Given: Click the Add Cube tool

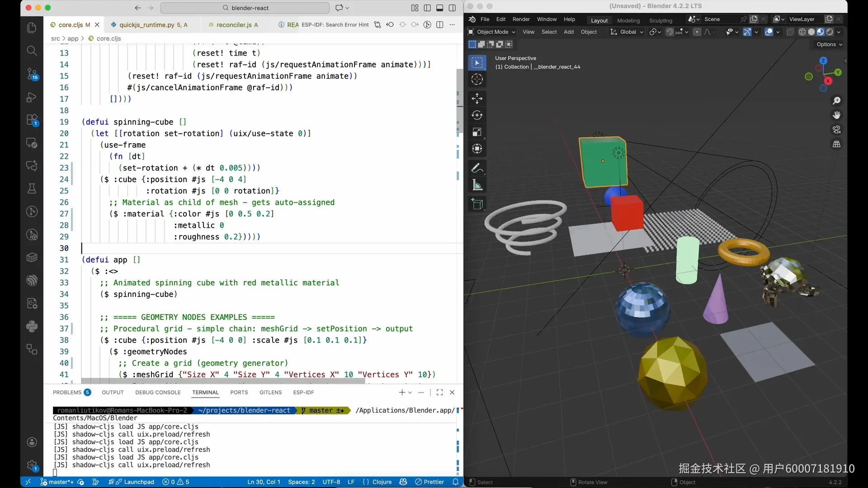Looking at the screenshot, I should [x=477, y=204].
